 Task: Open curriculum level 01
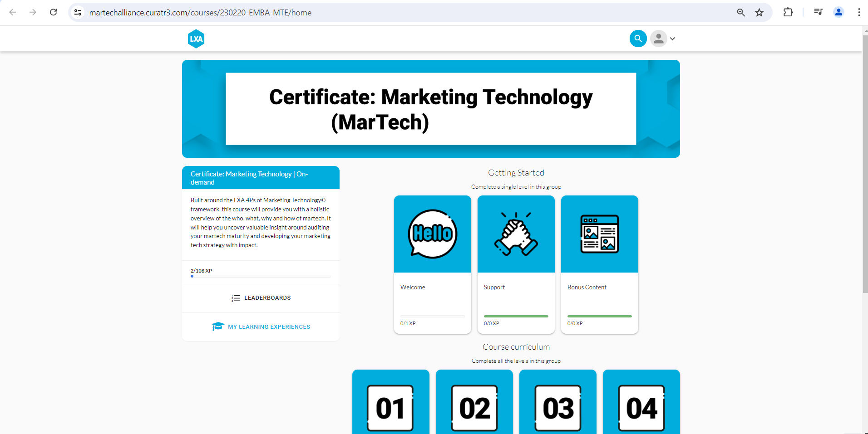click(x=391, y=402)
